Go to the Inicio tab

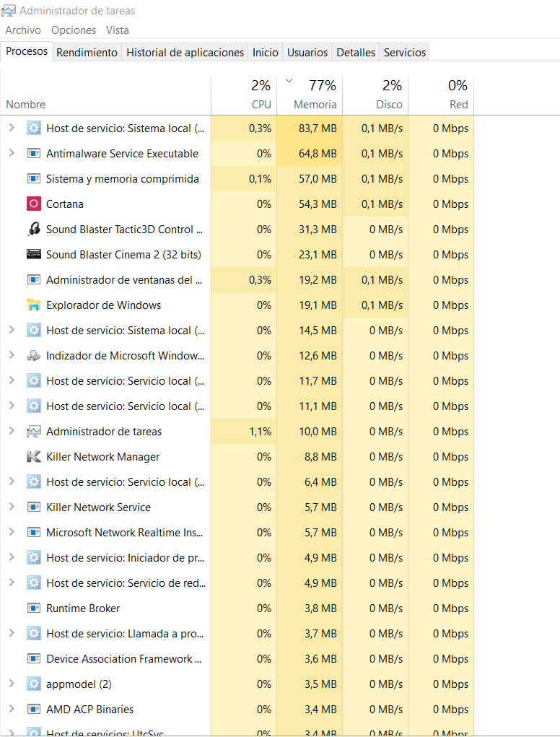tap(266, 52)
